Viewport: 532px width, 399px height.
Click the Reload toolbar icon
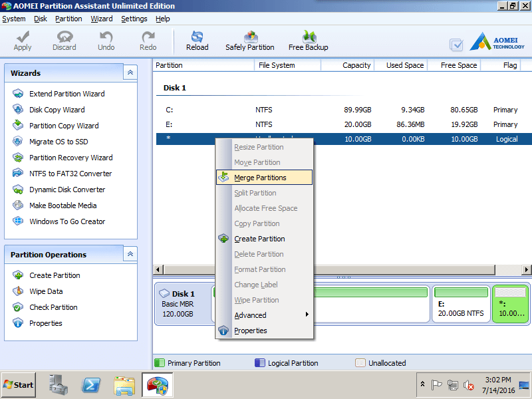pos(197,37)
